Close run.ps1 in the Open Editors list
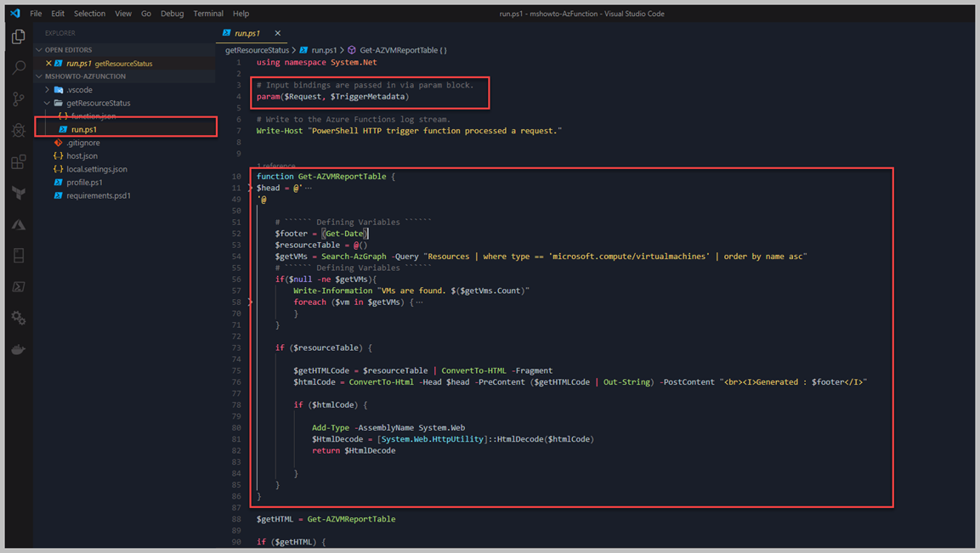This screenshot has height=553, width=980. click(x=48, y=63)
